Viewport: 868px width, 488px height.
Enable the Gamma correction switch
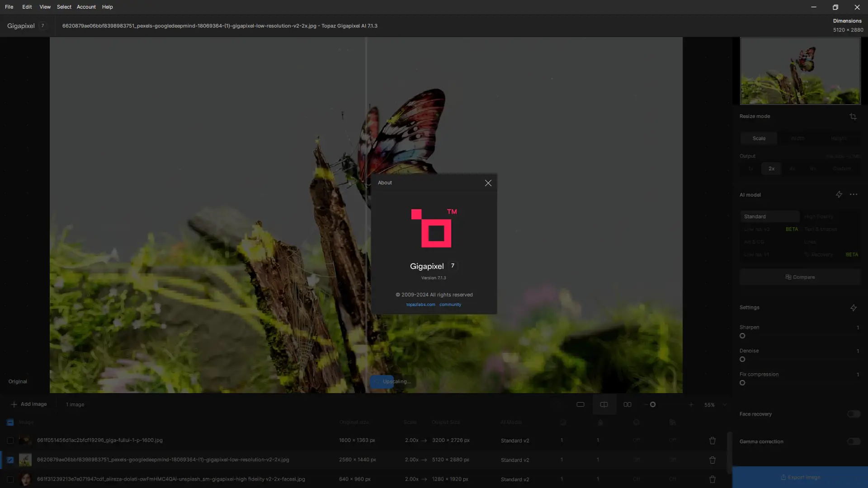pyautogui.click(x=854, y=441)
